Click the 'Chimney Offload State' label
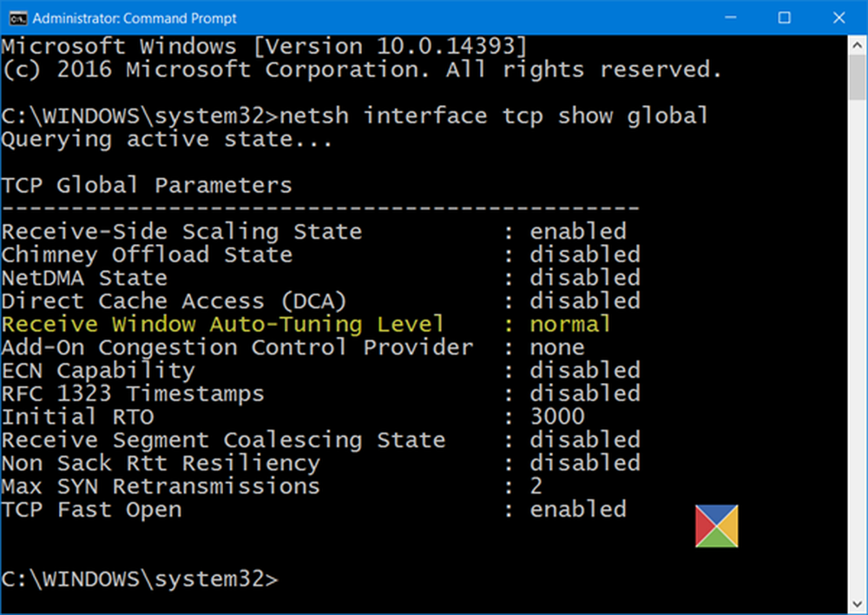The height and width of the screenshot is (615, 868). [x=147, y=255]
